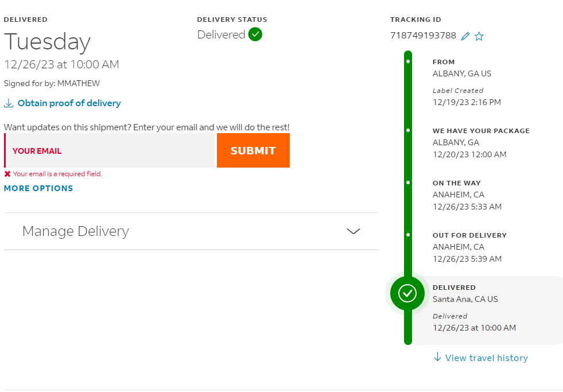Click the down arrow beside View travel history

[437, 357]
